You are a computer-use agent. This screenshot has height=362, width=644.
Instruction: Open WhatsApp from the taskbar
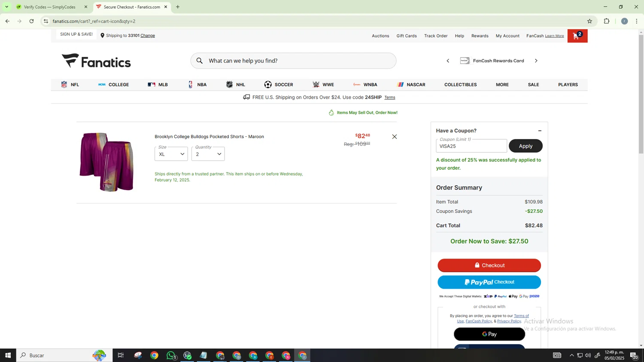tap(171, 356)
